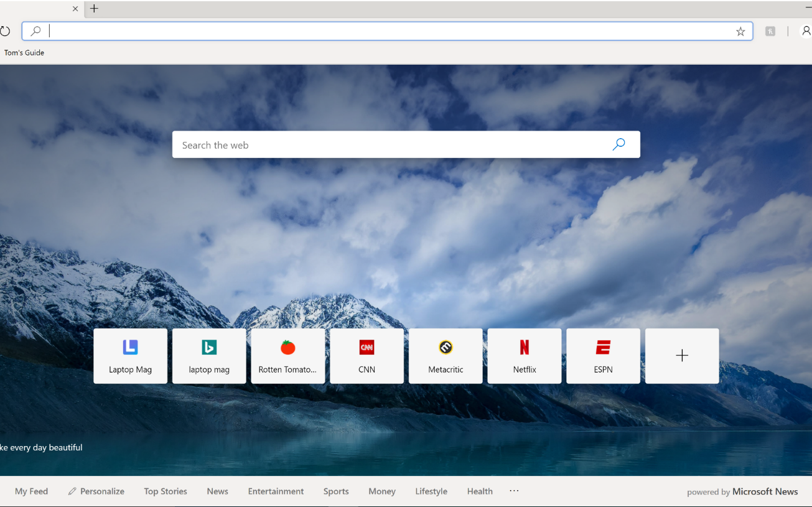Open a new tab with the plus button
812x507 pixels.
pos(94,9)
